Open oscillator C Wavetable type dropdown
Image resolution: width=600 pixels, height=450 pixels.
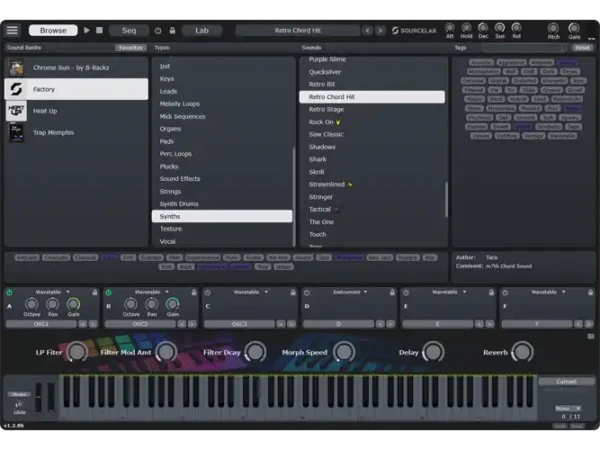click(x=251, y=292)
